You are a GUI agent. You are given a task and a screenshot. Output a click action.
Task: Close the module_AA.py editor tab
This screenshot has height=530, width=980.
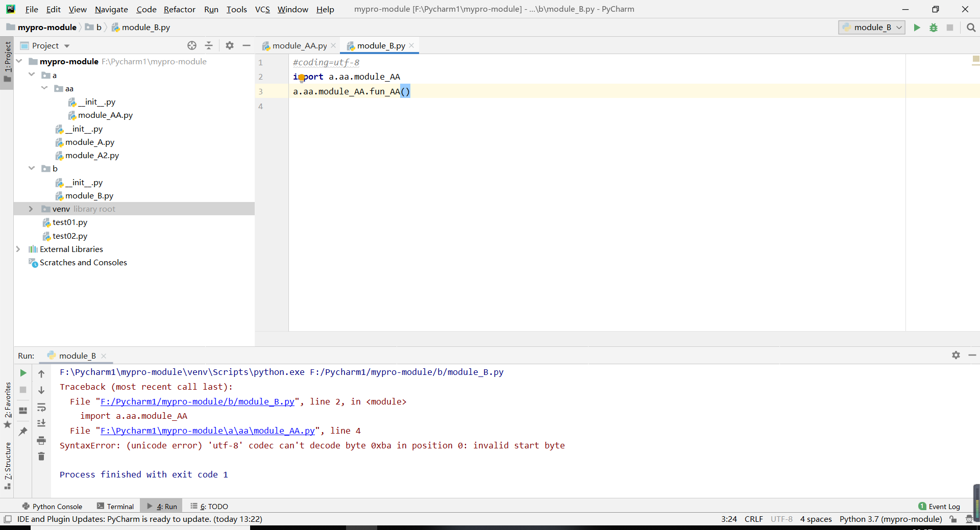pos(333,45)
